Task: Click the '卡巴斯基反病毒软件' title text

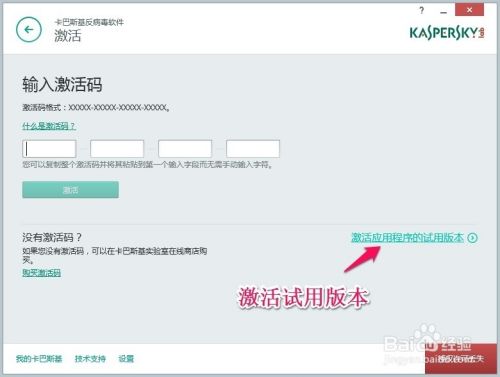Action: [x=89, y=22]
